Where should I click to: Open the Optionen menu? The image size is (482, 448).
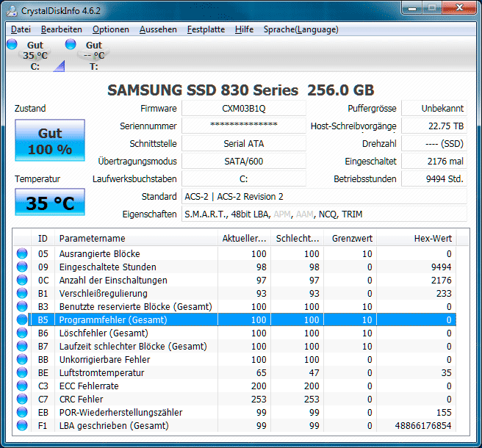pyautogui.click(x=111, y=29)
